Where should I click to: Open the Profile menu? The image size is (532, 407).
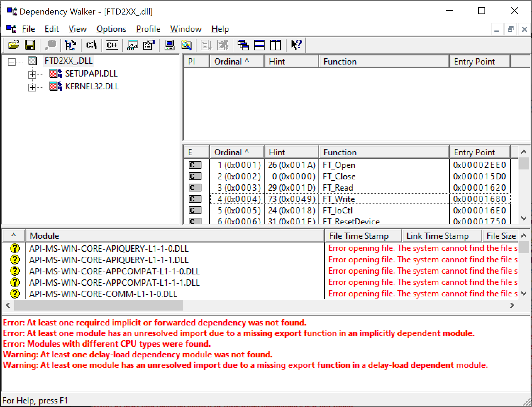pos(148,29)
